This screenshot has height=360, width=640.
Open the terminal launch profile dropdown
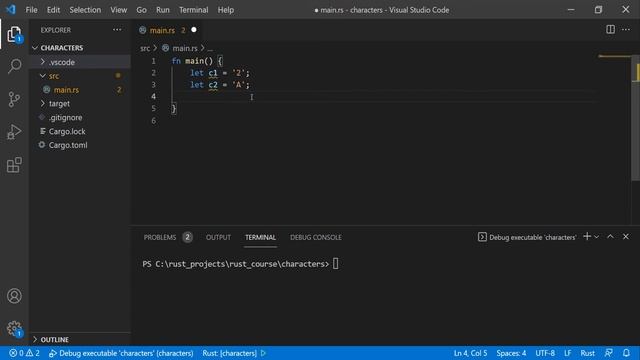[596, 237]
